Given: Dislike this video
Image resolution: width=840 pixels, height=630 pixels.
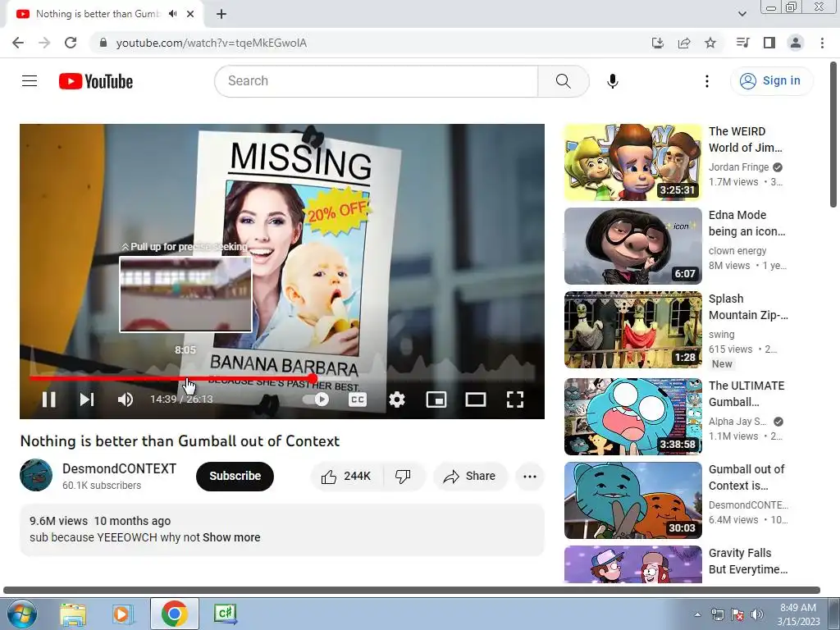Looking at the screenshot, I should 404,477.
